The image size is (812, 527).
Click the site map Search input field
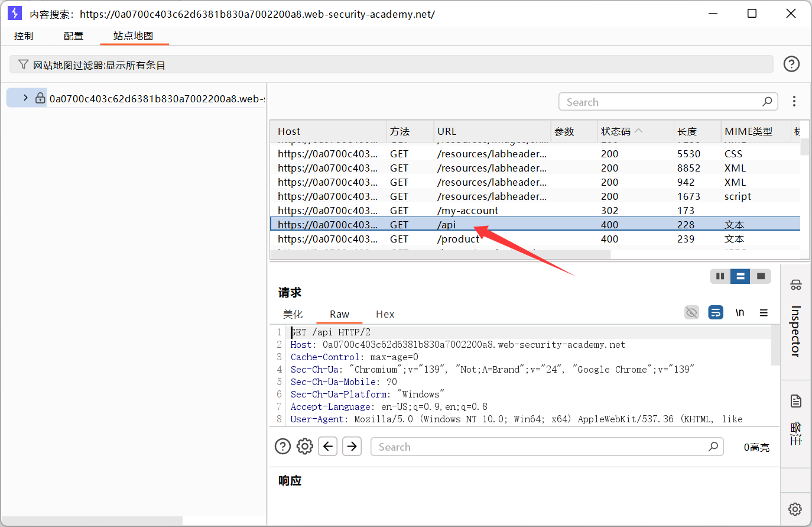coord(662,102)
